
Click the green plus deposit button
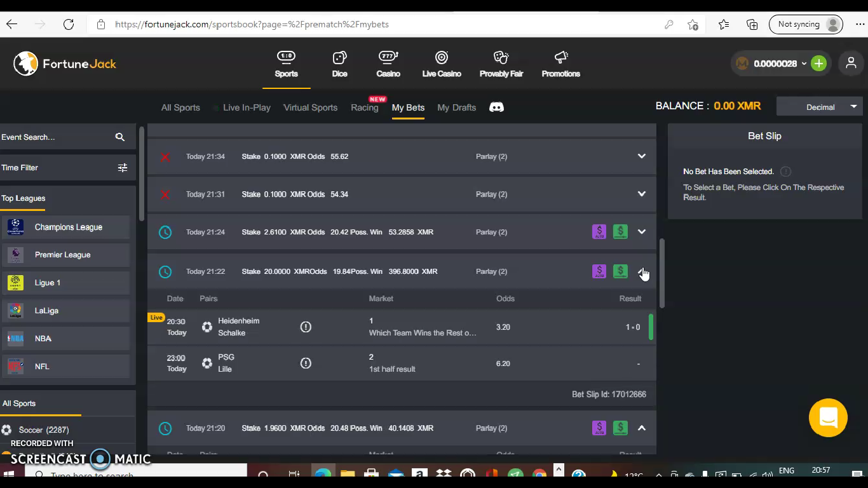coord(818,64)
